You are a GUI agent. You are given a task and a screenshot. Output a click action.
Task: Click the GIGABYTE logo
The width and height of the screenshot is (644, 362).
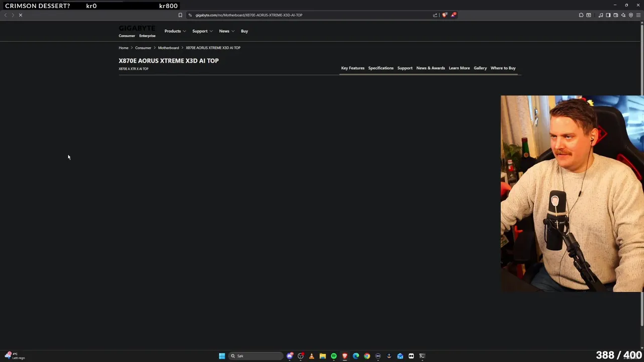click(x=137, y=28)
